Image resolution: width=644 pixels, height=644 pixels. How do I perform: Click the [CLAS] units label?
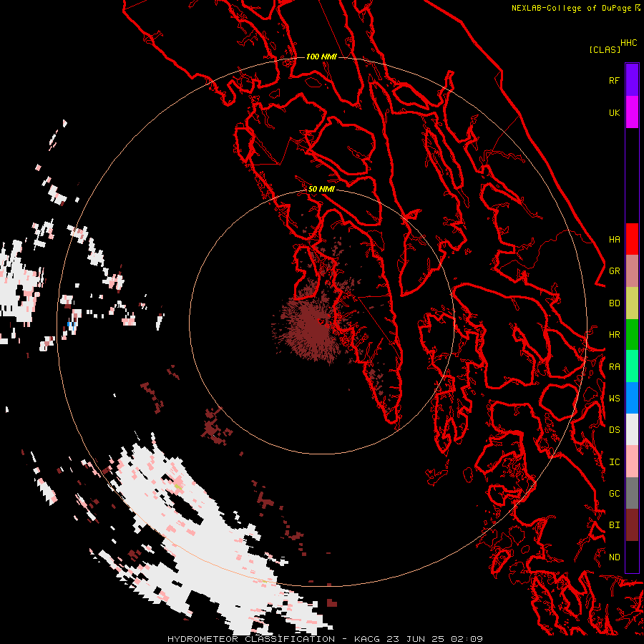point(605,49)
